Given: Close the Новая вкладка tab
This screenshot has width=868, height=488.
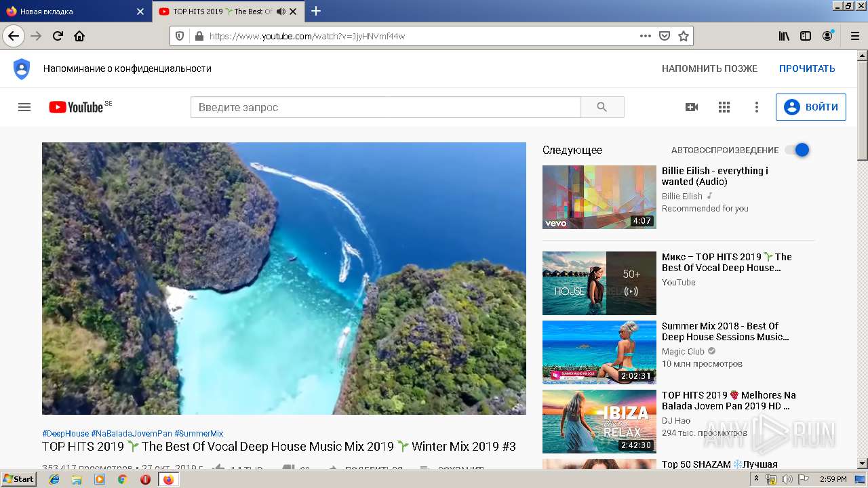Looking at the screenshot, I should click(x=140, y=12).
